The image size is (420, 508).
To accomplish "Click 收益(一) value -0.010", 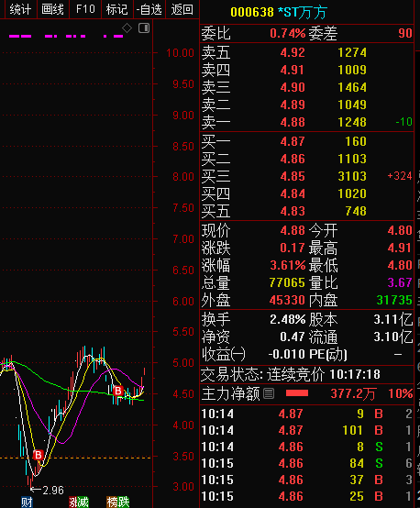I will (x=287, y=355).
